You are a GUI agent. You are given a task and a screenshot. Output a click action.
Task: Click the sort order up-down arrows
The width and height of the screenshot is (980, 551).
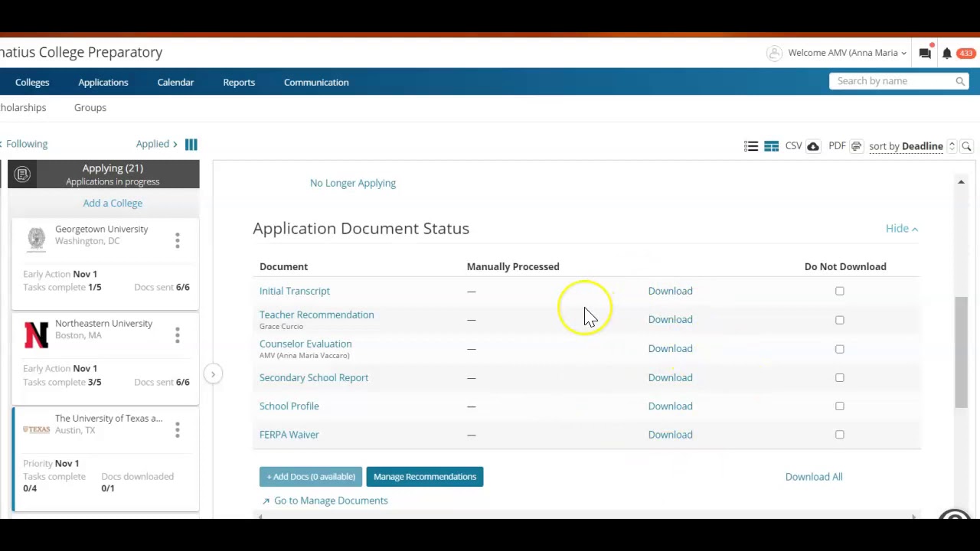coord(952,146)
